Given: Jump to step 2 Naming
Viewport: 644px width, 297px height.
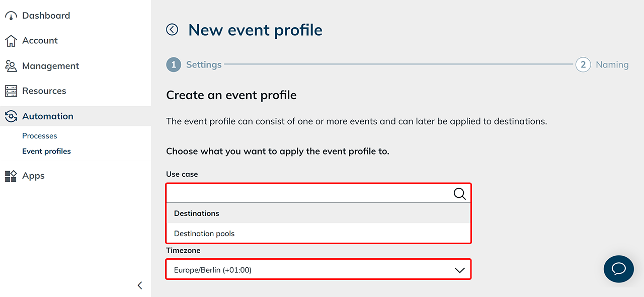Looking at the screenshot, I should point(602,65).
